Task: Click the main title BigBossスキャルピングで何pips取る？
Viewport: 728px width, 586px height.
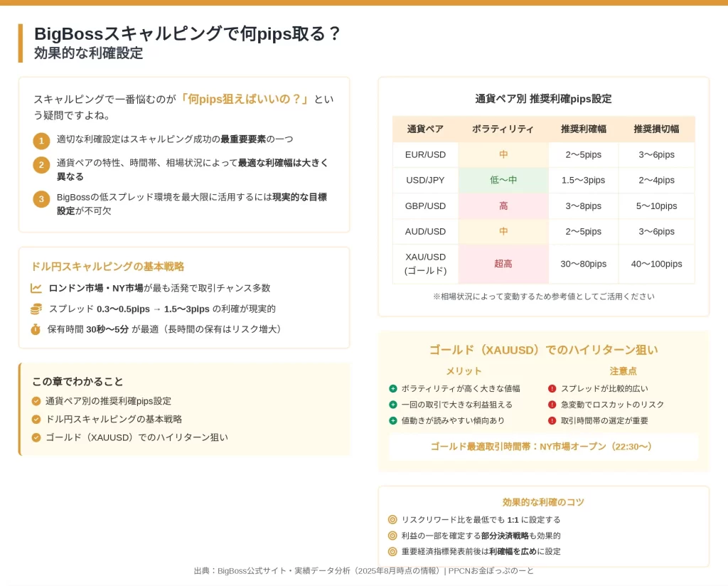Action: (188, 34)
